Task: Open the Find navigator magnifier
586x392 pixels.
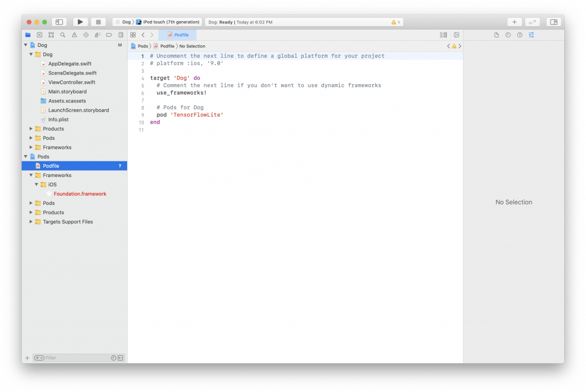Action: coord(63,35)
